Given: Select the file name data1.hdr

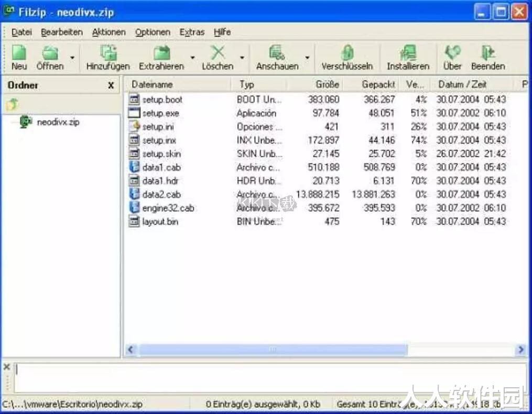Looking at the screenshot, I should coord(160,181).
